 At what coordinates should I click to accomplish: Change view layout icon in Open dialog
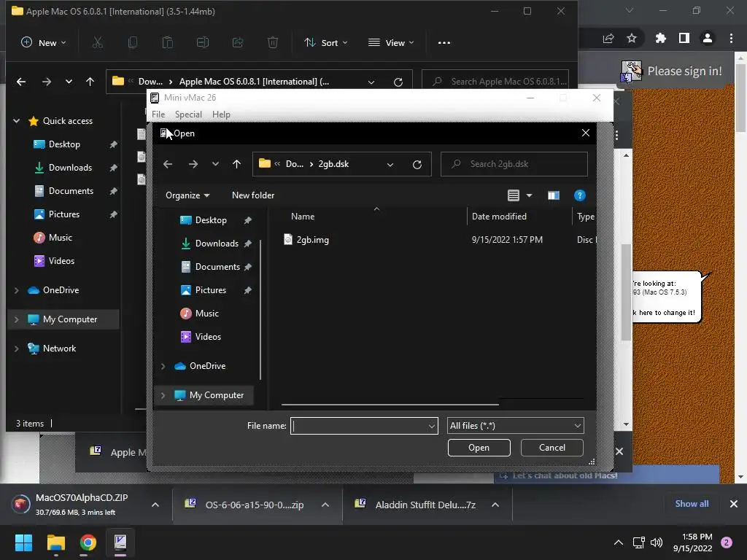513,195
